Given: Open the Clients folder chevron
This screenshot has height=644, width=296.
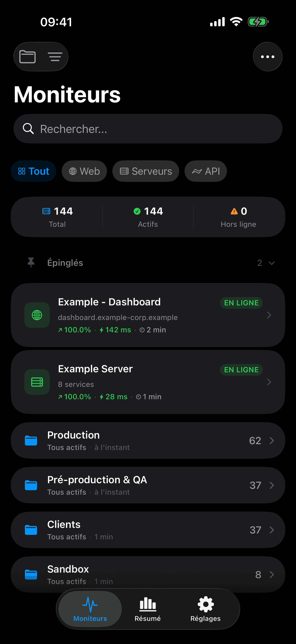Looking at the screenshot, I should [272, 530].
